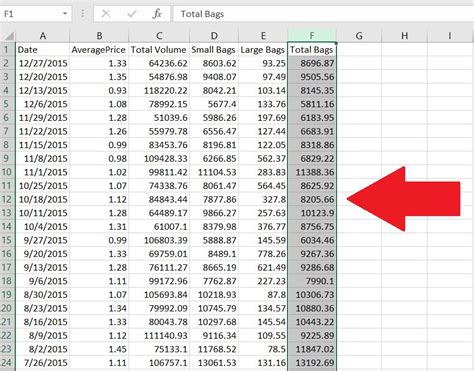
Task: Click the Large Bags header cell
Action: tap(263, 50)
